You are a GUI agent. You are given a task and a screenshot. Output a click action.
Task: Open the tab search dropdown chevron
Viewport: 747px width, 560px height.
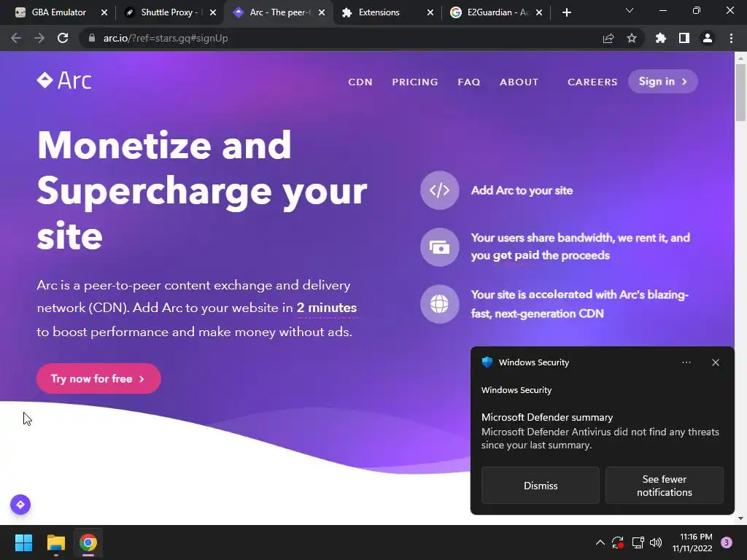coord(630,10)
